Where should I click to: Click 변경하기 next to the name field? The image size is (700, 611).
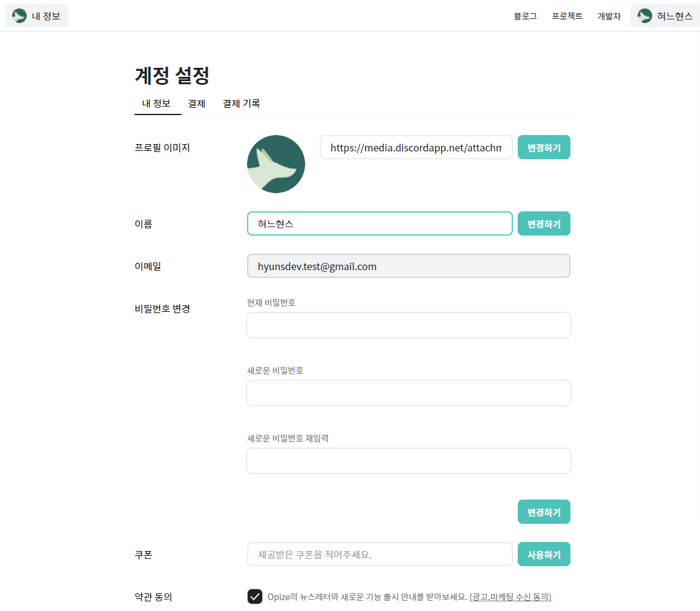[x=544, y=223]
